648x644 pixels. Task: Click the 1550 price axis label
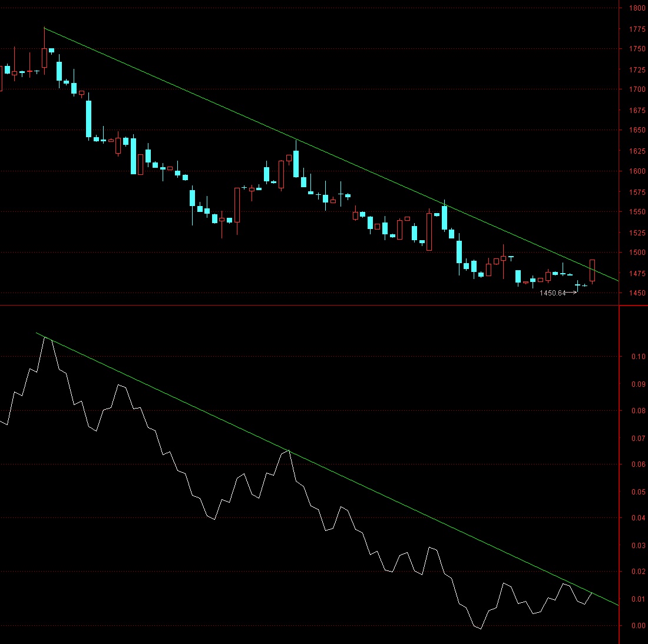pyautogui.click(x=637, y=212)
